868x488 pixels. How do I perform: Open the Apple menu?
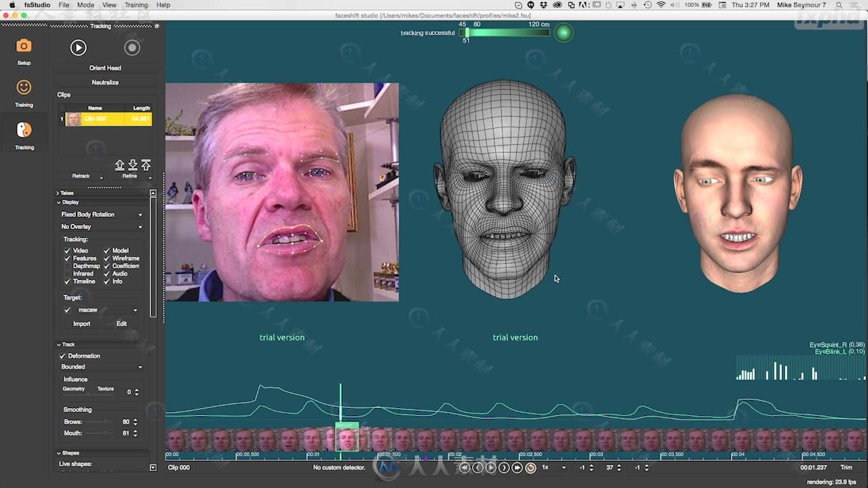12,5
